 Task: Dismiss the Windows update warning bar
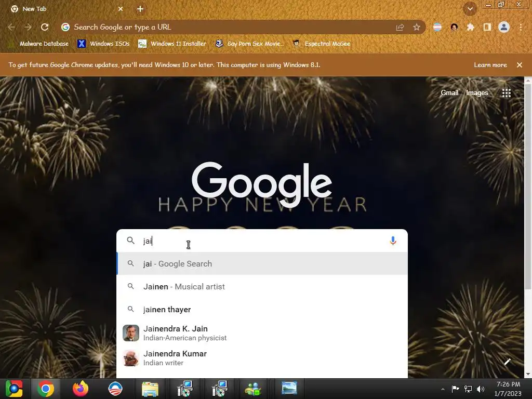pyautogui.click(x=520, y=65)
